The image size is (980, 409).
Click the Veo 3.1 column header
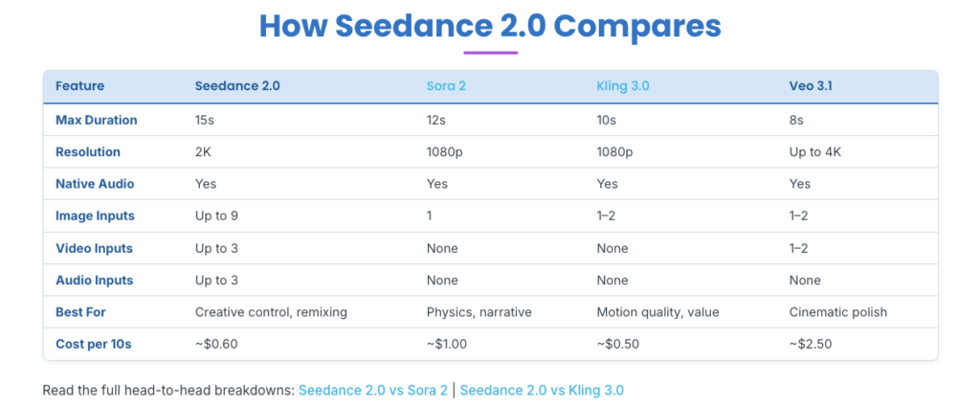(x=811, y=86)
